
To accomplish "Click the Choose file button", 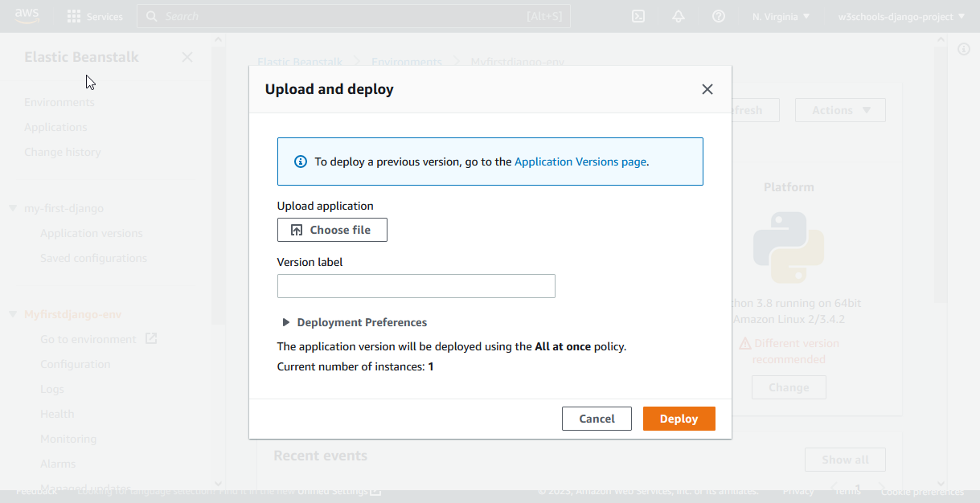I will tap(332, 230).
